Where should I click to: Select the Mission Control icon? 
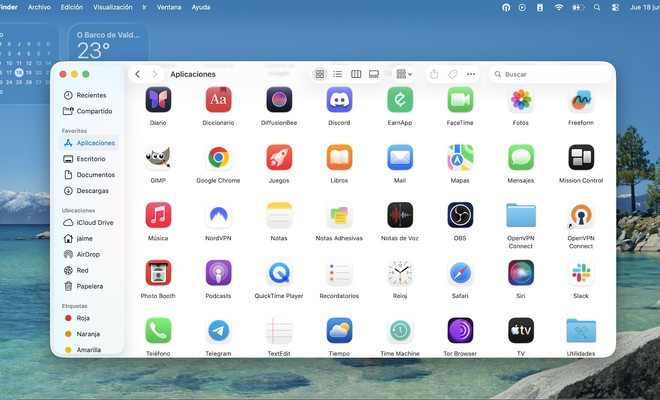[581, 157]
